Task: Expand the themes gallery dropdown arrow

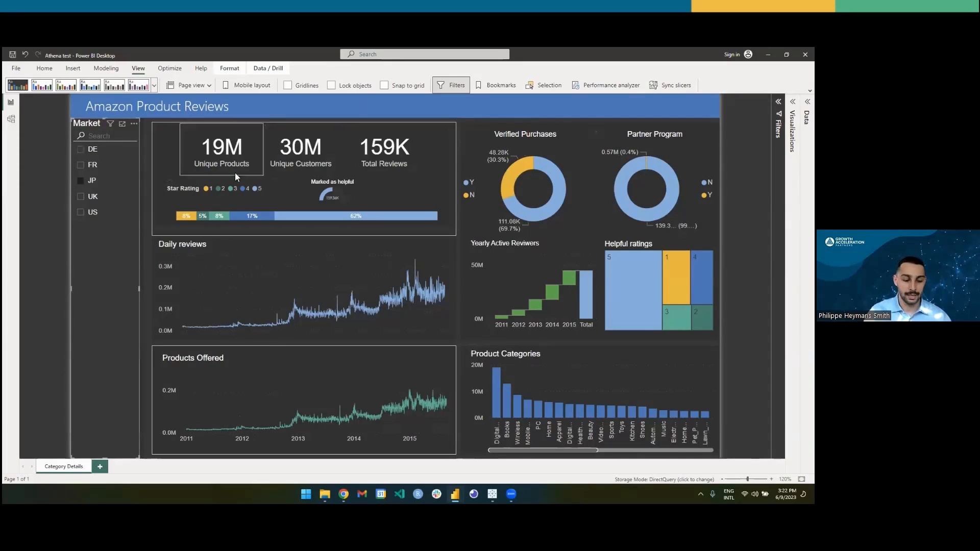Action: [154, 85]
